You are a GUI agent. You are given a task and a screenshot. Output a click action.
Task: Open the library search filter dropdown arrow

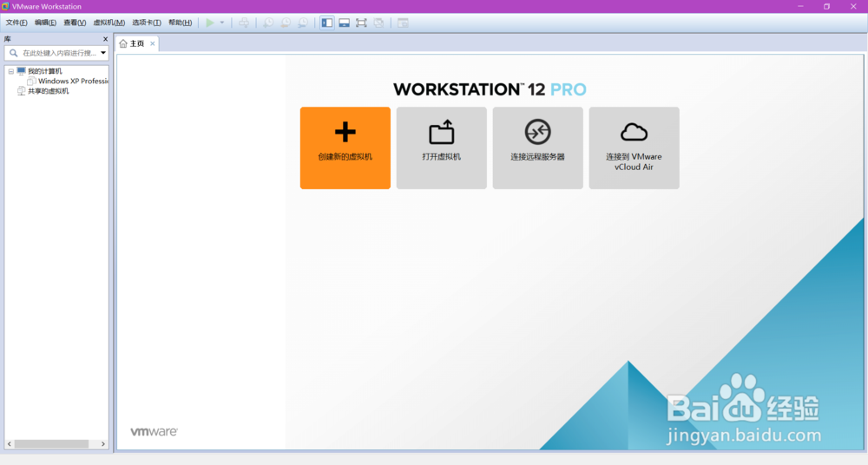(103, 53)
